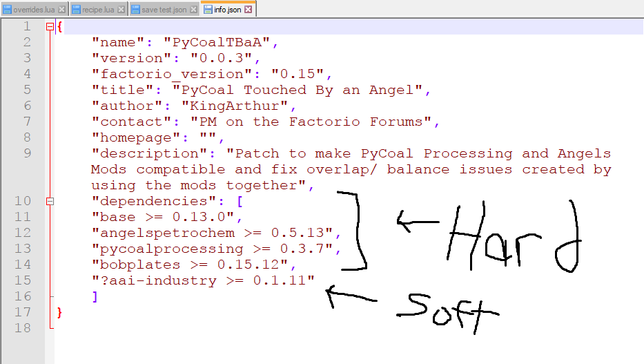Screen dimensions: 644x364
Task: Collapse the dependencies array fold on line 10
Action: pyautogui.click(x=50, y=201)
